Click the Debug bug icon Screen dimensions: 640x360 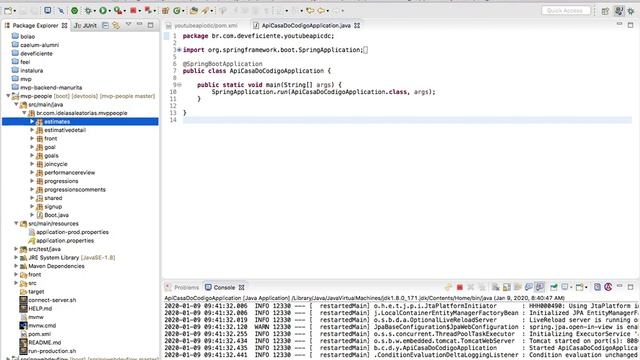coord(88,11)
